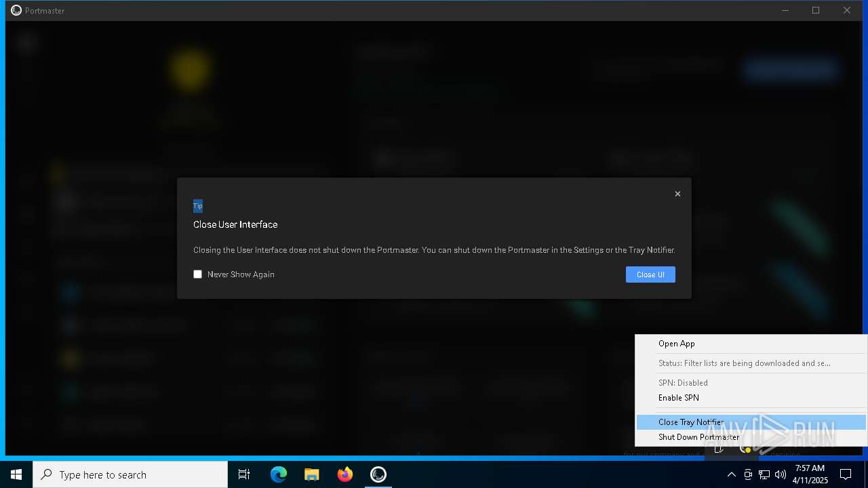Show hidden tray icons chevron
This screenshot has width=868, height=488.
click(731, 474)
